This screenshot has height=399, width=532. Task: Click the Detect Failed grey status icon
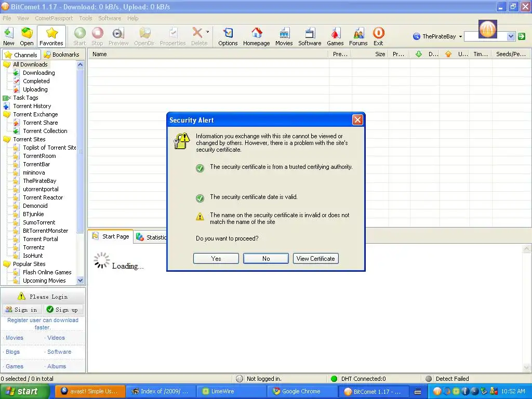point(429,379)
